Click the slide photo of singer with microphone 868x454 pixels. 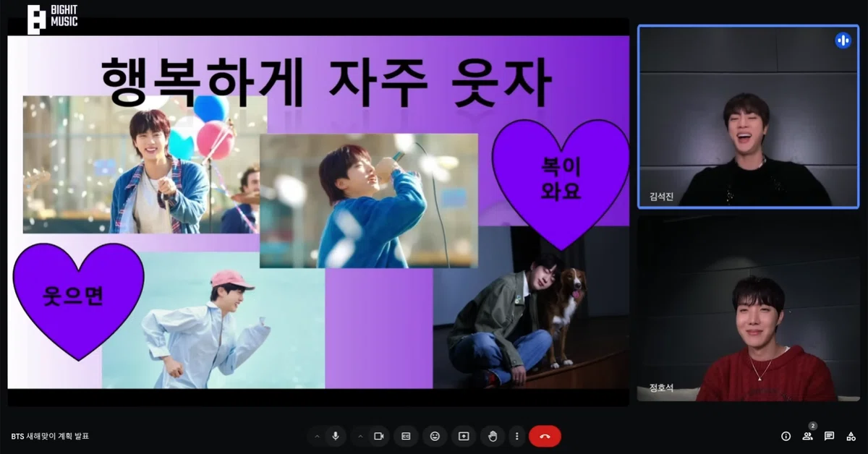tap(369, 200)
